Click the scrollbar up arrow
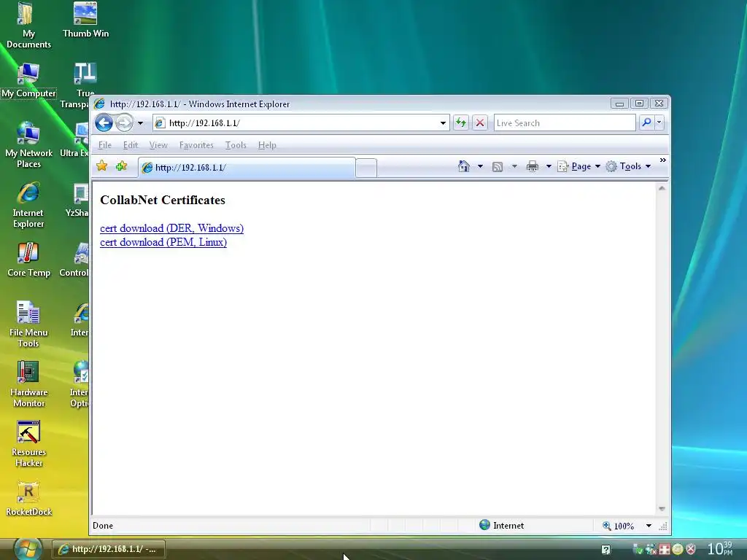 [662, 189]
